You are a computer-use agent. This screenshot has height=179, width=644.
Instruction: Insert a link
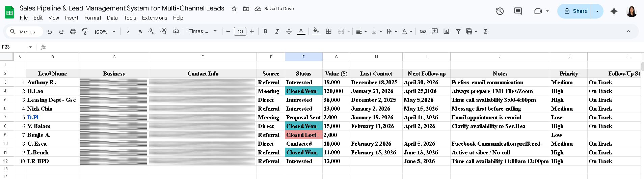coord(423,31)
